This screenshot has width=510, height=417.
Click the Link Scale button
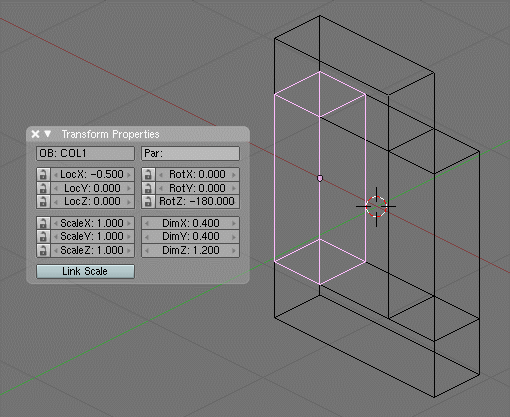pyautogui.click(x=85, y=271)
